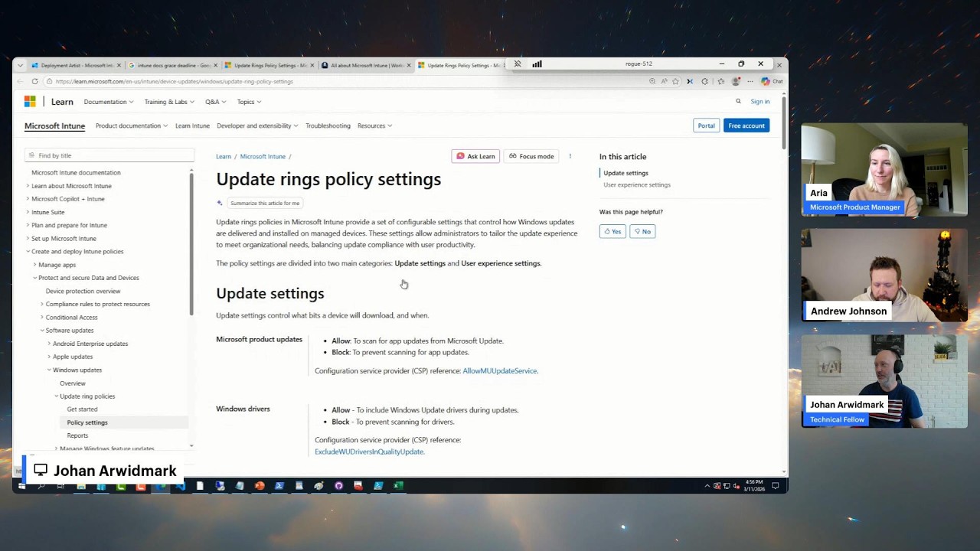The height and width of the screenshot is (551, 980).
Task: Open the browser profile avatar icon
Action: pos(736,81)
